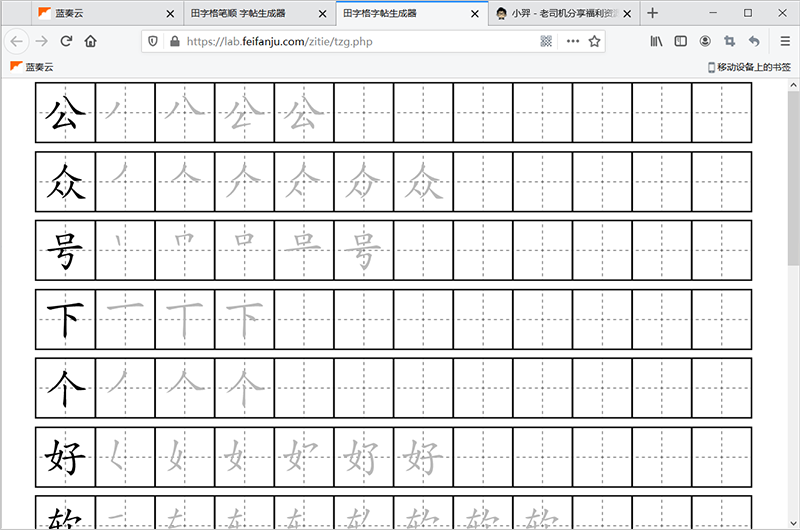Open 移动设备上的书签 folder

[750, 67]
